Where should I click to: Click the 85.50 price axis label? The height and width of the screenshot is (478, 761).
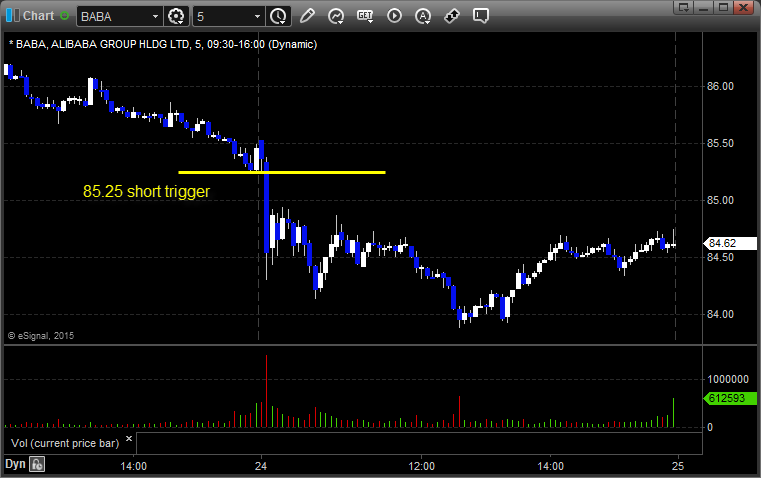(x=720, y=143)
